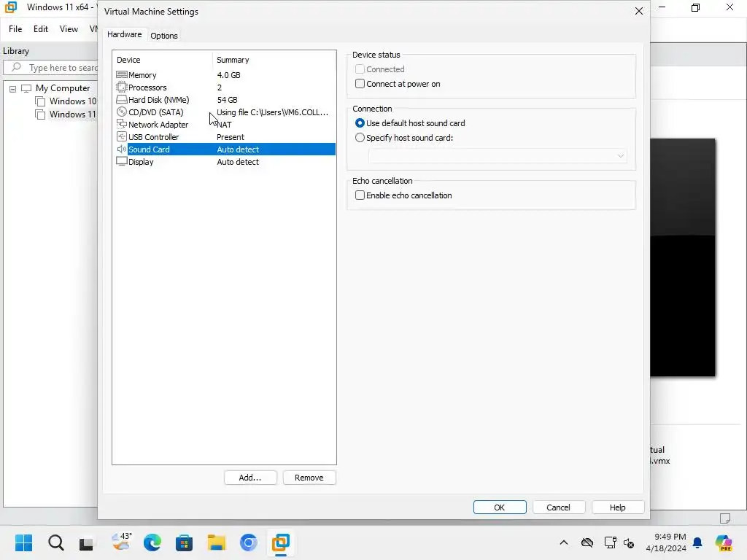
Task: Open Task View on the taskbar
Action: point(86,542)
